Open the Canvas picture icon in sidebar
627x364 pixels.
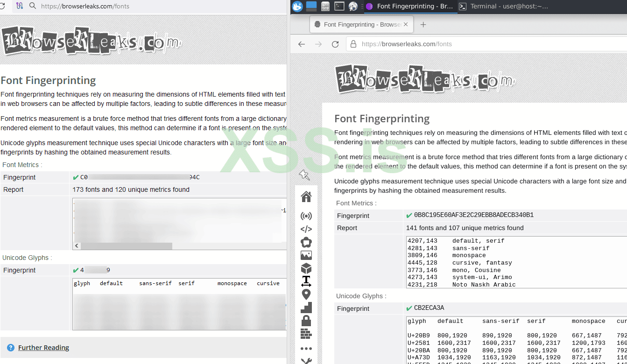click(306, 255)
